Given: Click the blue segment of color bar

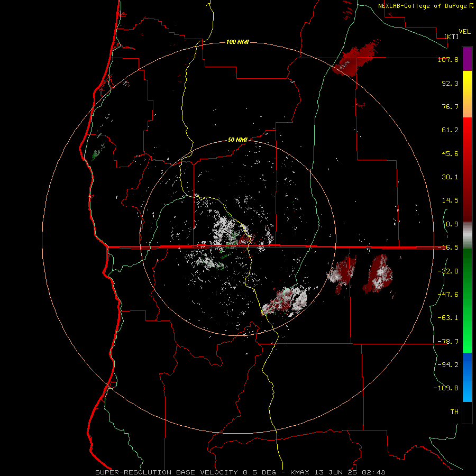Looking at the screenshot, I should tap(467, 377).
